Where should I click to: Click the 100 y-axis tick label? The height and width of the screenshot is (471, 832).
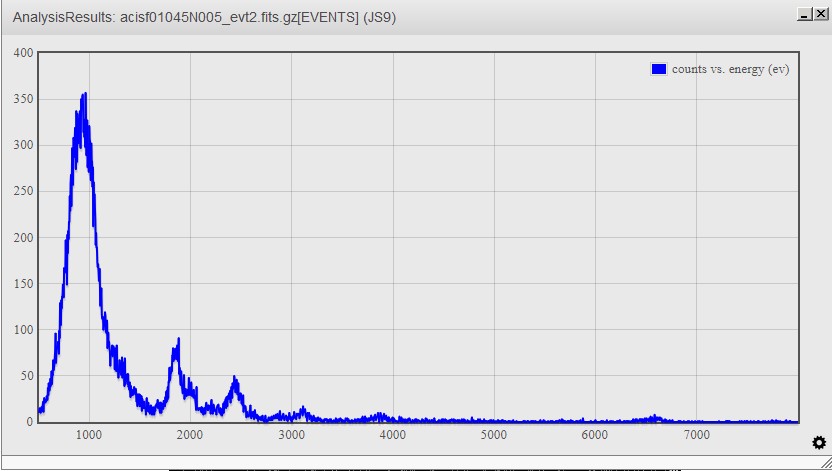(22, 330)
